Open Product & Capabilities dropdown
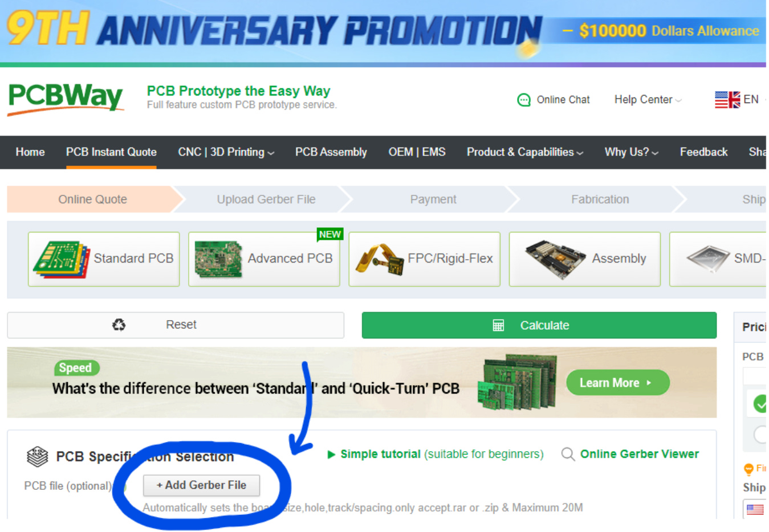This screenshot has width=769, height=532. [x=524, y=152]
